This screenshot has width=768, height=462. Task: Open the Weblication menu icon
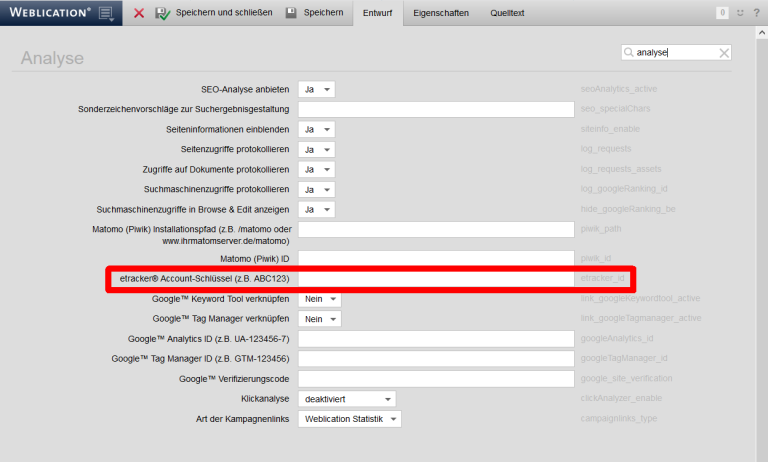point(105,13)
